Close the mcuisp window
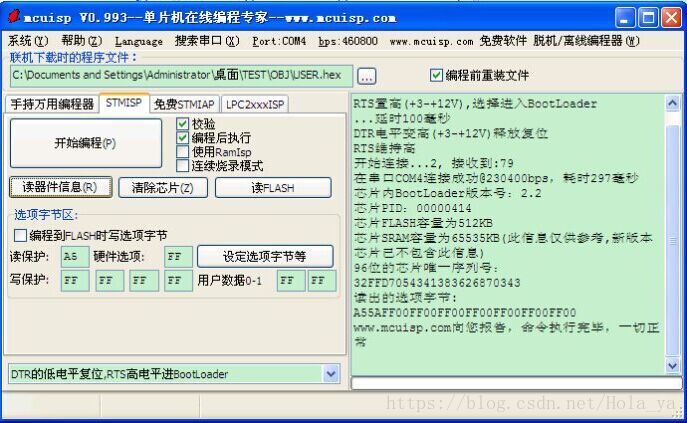Screen dimensions: 687x423 671,18
